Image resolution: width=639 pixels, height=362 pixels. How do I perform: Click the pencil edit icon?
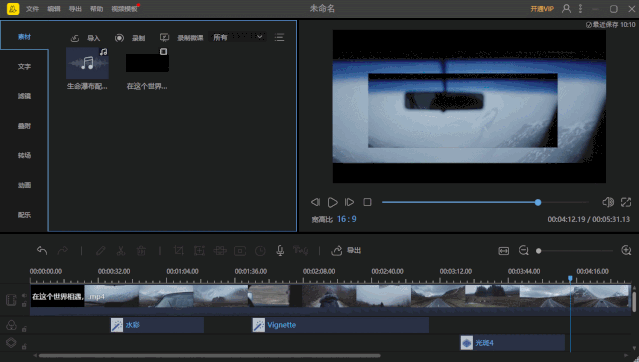coord(101,250)
